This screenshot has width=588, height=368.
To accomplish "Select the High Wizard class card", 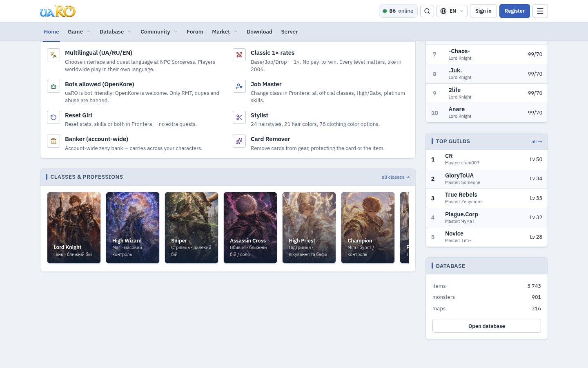I will click(133, 228).
